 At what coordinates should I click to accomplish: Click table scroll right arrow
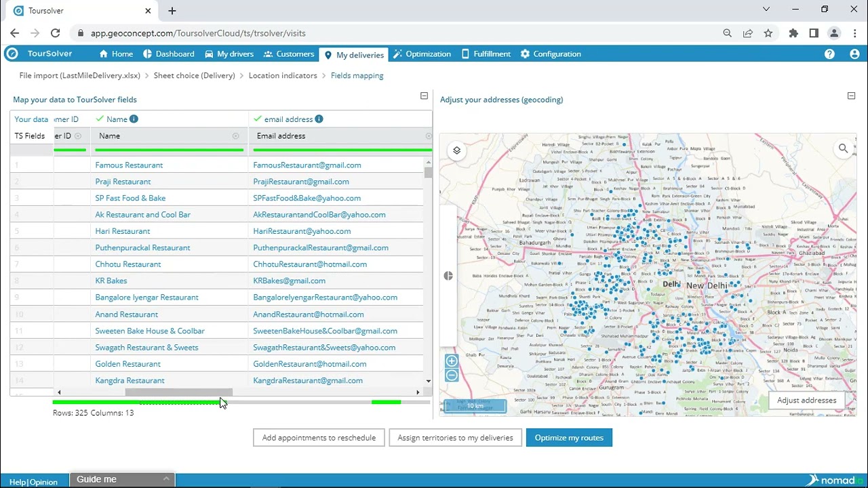point(418,392)
